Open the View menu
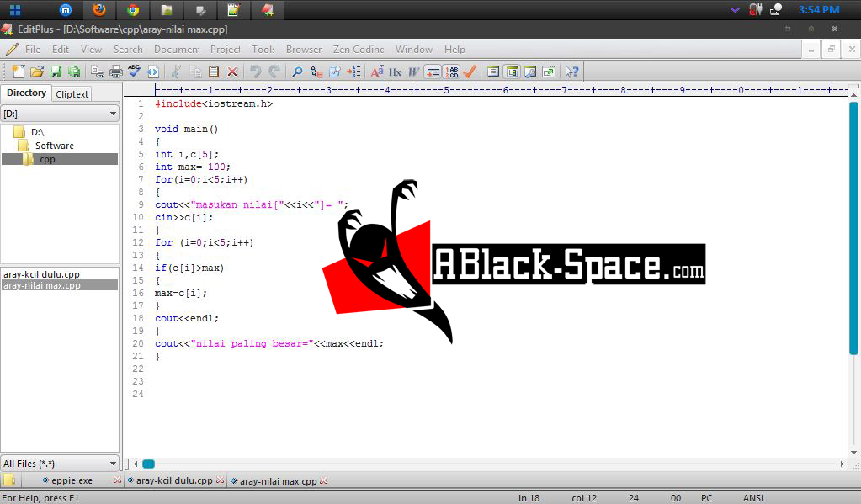861x504 pixels. click(91, 50)
